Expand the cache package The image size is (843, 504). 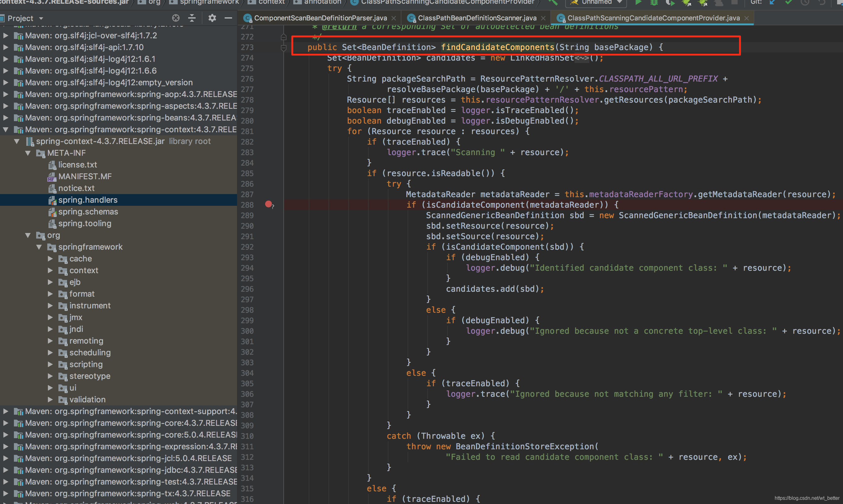[x=50, y=259]
